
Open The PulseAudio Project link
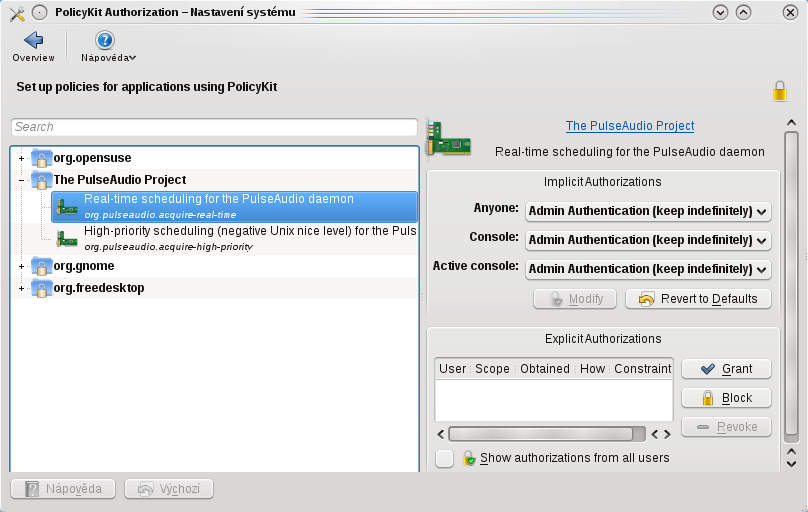tap(630, 126)
